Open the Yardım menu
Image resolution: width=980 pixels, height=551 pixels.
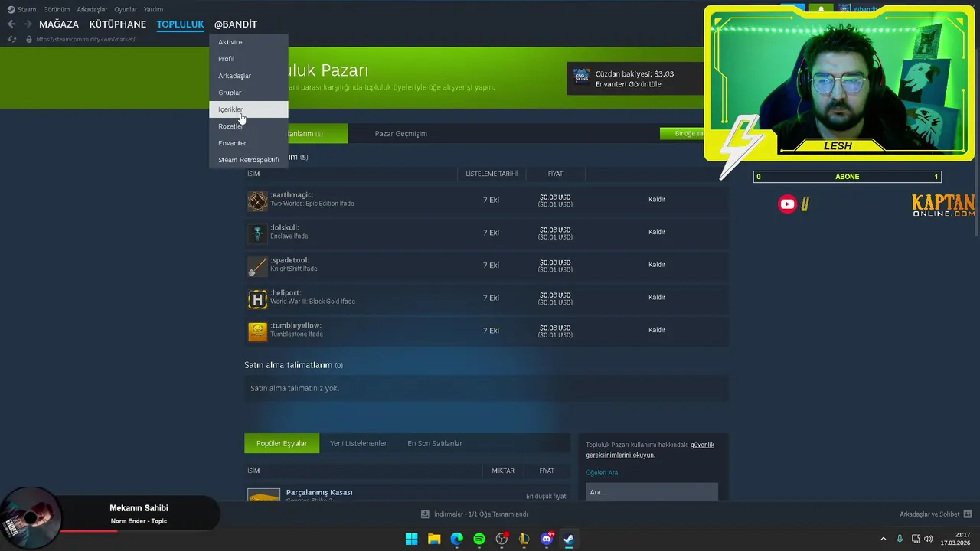(x=153, y=9)
